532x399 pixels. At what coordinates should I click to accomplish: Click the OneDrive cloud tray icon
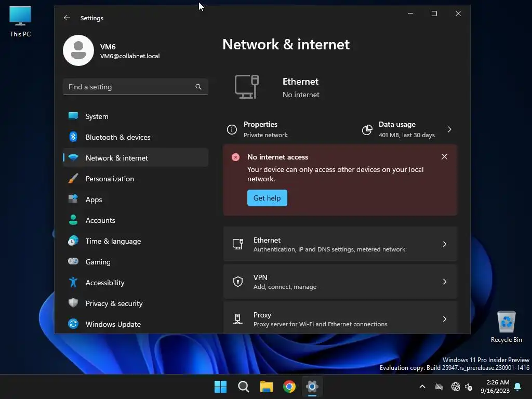(439, 387)
